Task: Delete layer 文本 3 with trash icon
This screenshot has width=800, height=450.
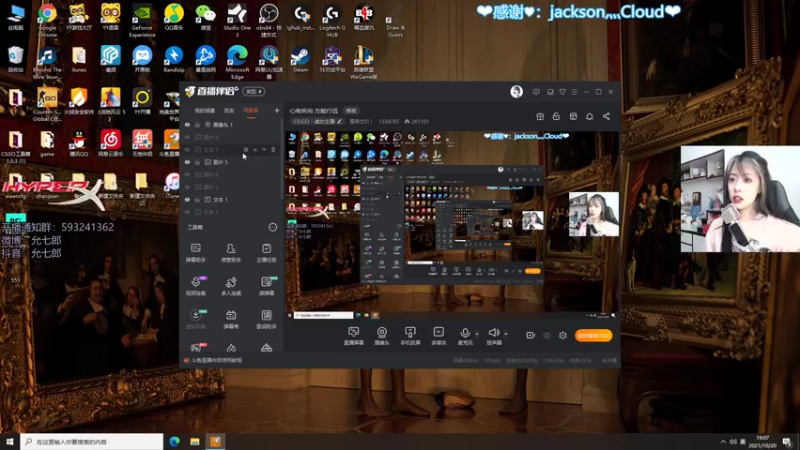Action: tap(273, 149)
